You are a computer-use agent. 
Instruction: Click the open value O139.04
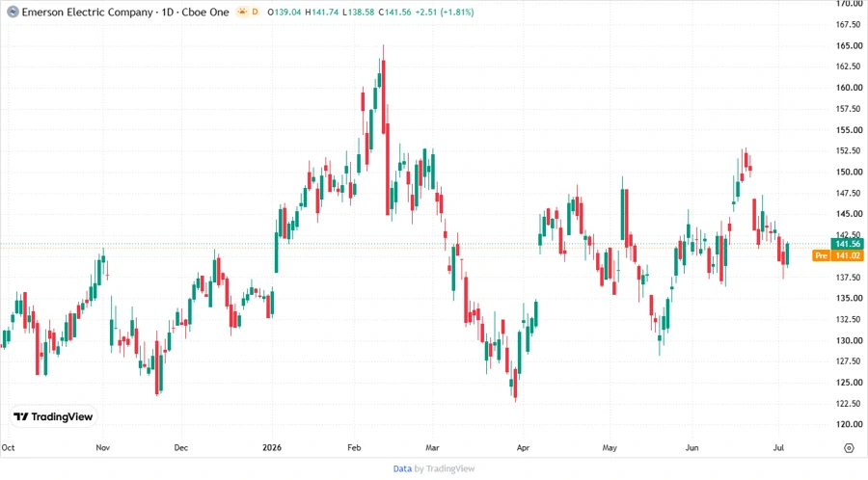(284, 13)
